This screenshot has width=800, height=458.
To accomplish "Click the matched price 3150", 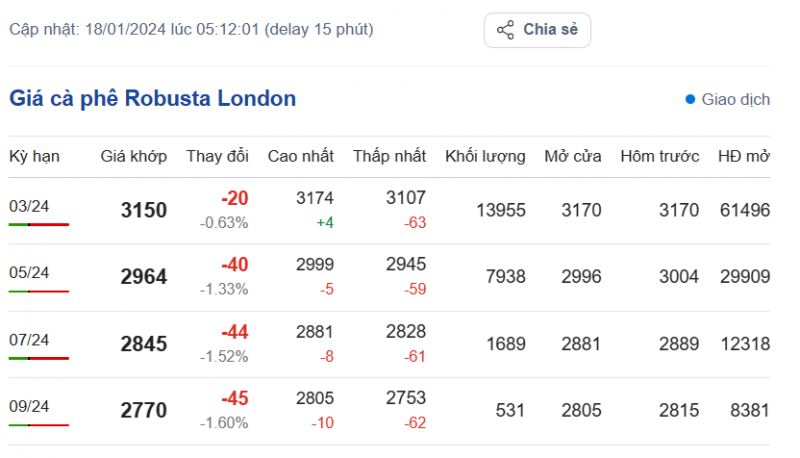I will pyautogui.click(x=143, y=211).
